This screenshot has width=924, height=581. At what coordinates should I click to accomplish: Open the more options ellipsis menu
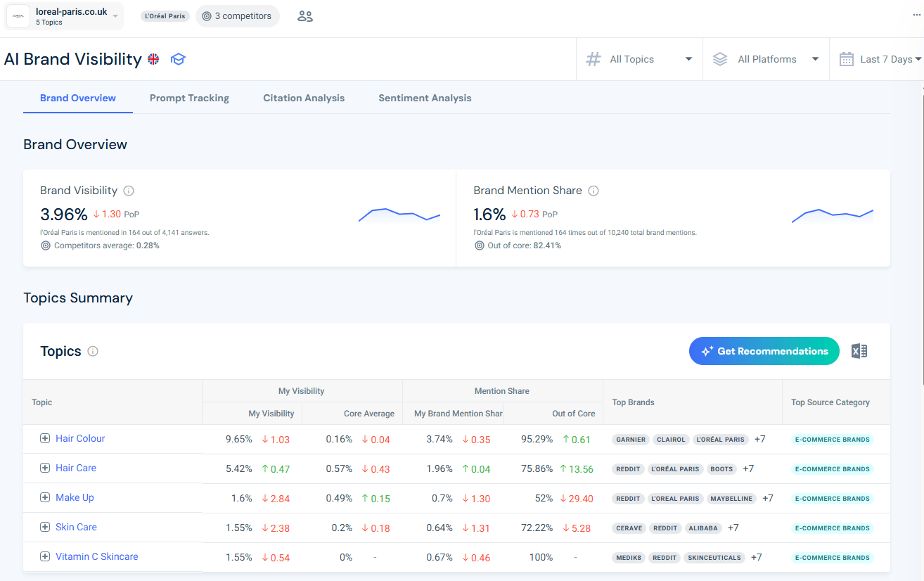click(917, 15)
